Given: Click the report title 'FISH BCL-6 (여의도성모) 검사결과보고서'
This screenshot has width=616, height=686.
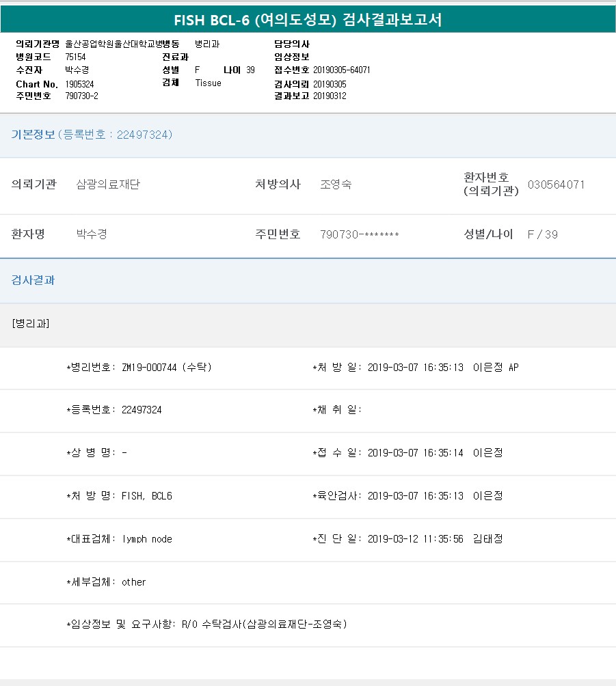Looking at the screenshot, I should (308, 20).
